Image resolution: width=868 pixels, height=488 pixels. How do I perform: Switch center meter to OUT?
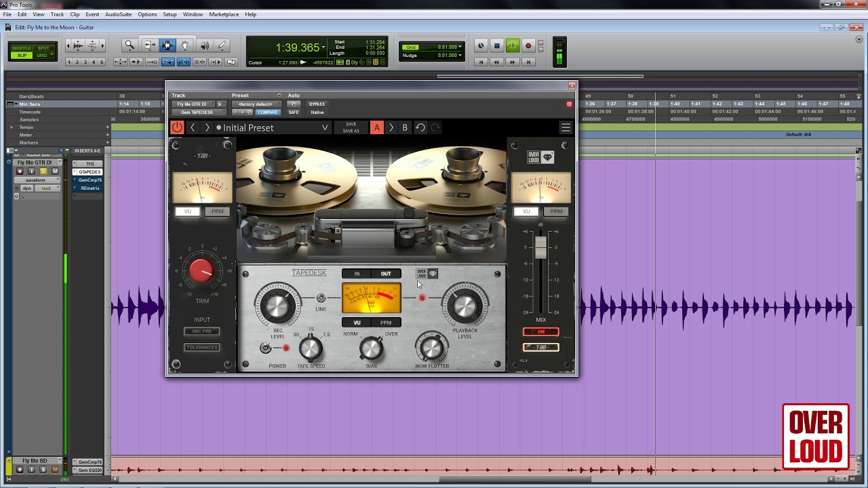click(386, 274)
